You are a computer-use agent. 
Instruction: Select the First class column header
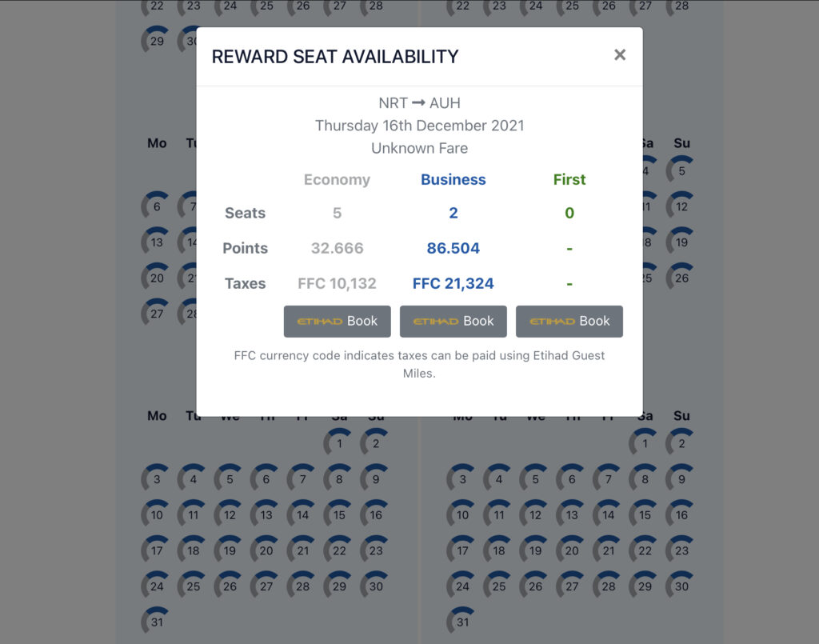tap(569, 180)
